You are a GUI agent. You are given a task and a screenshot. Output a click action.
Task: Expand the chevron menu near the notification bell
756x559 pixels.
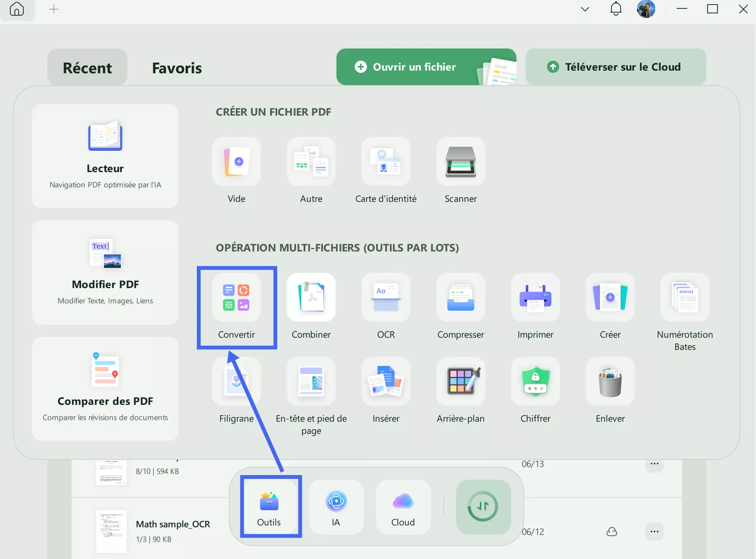coord(585,9)
